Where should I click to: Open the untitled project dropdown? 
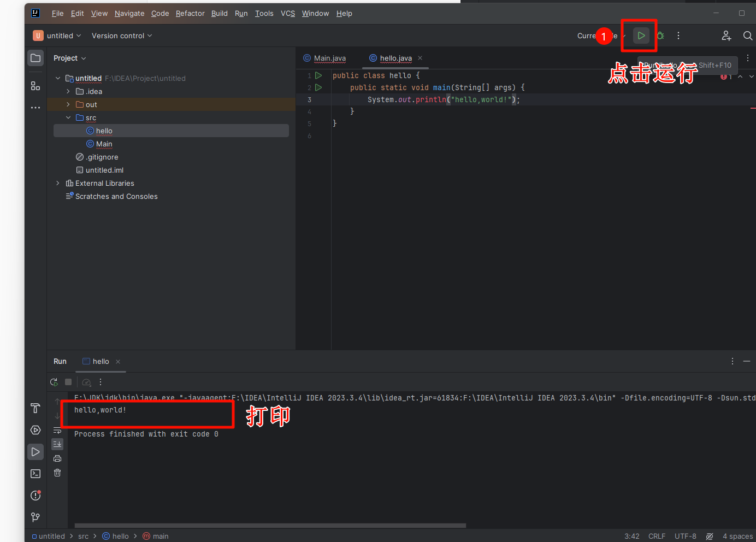point(57,36)
